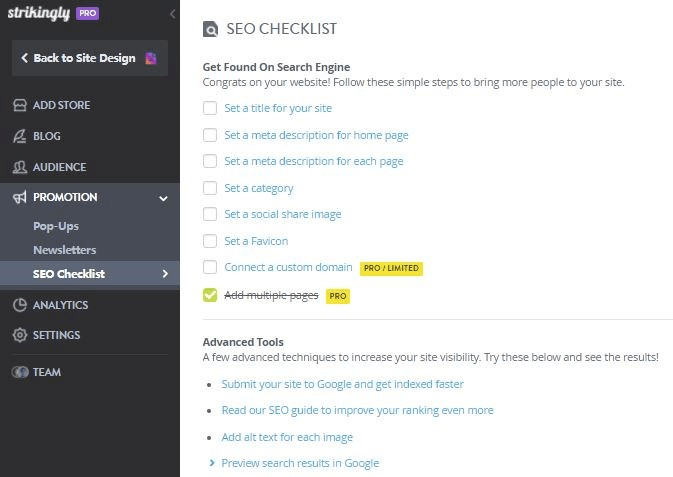673x477 pixels.
Task: Open the Newsletters menu item
Action: 64,250
